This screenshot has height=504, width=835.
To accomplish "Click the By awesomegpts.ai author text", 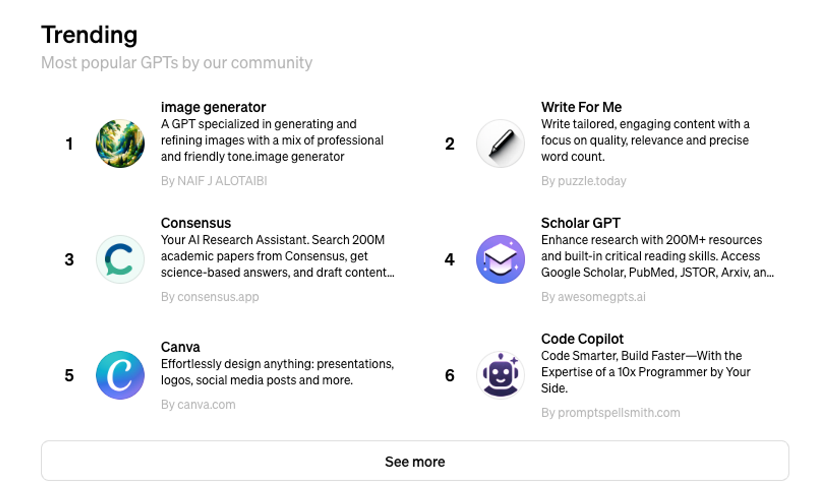I will pos(593,297).
